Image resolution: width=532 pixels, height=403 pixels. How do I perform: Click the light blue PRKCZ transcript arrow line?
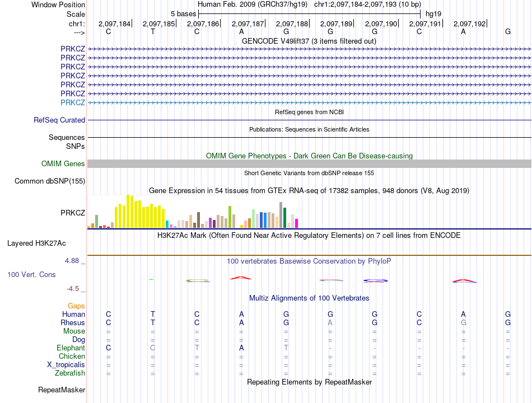coord(310,102)
